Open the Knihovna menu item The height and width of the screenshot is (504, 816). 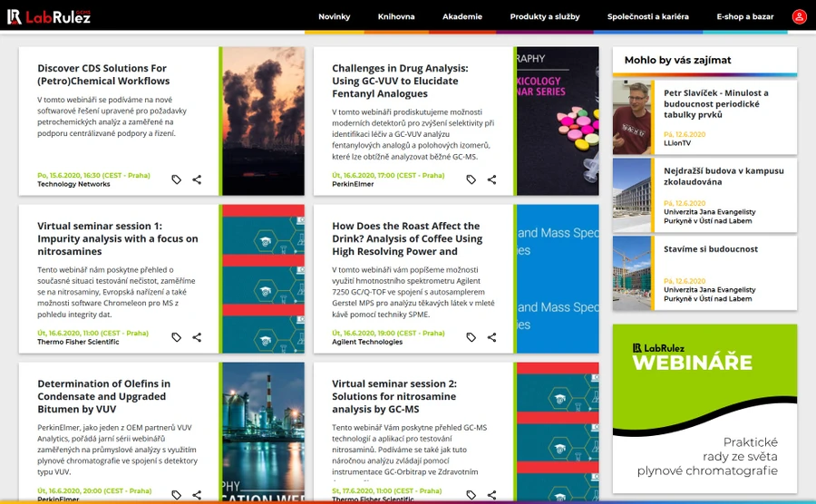(396, 16)
